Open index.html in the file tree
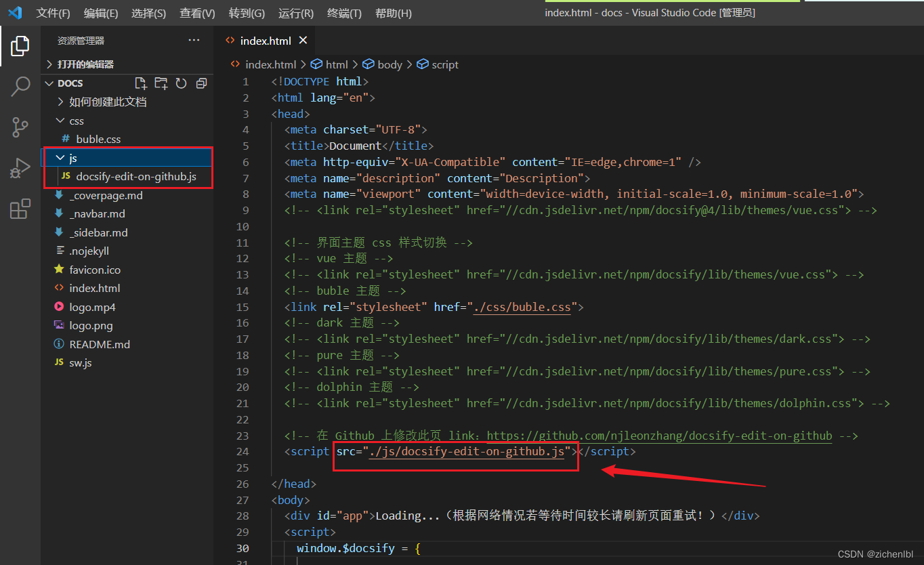Image resolution: width=924 pixels, height=565 pixels. (x=127, y=288)
